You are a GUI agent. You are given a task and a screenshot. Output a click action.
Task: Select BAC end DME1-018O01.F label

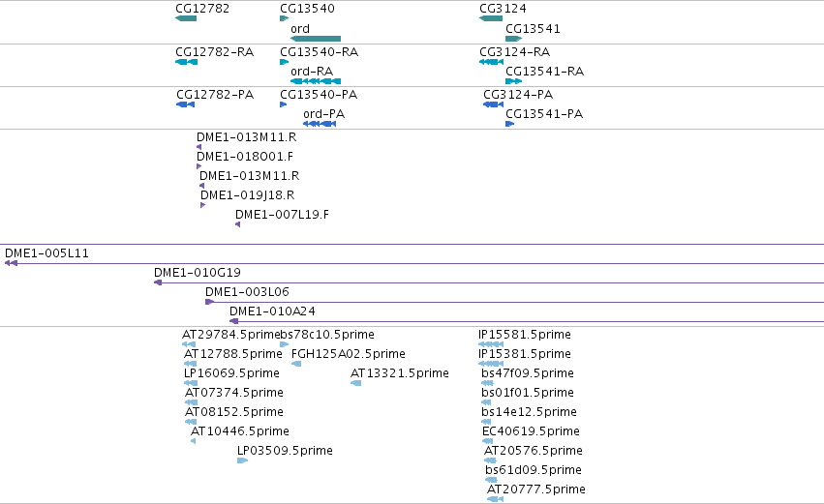click(245, 157)
